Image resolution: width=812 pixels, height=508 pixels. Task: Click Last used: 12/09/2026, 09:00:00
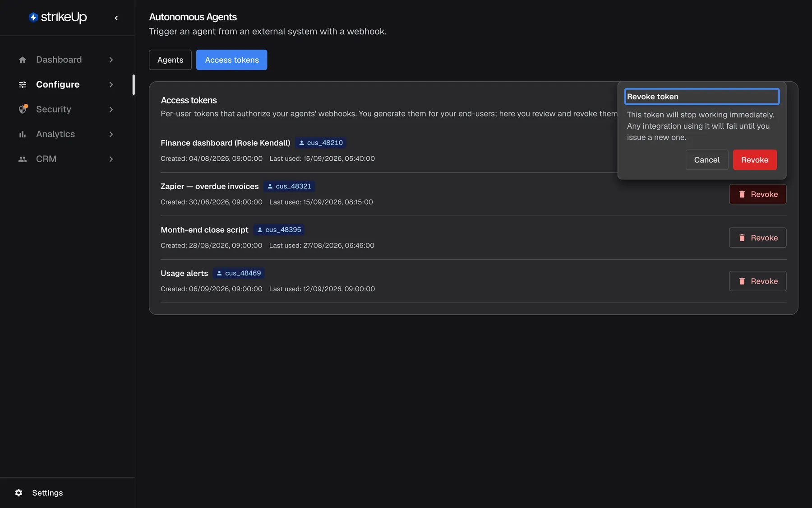(x=322, y=289)
